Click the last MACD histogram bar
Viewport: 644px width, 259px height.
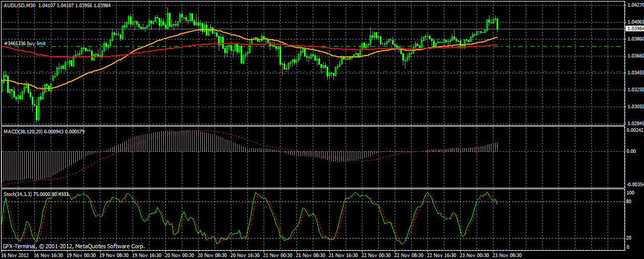[x=497, y=147]
